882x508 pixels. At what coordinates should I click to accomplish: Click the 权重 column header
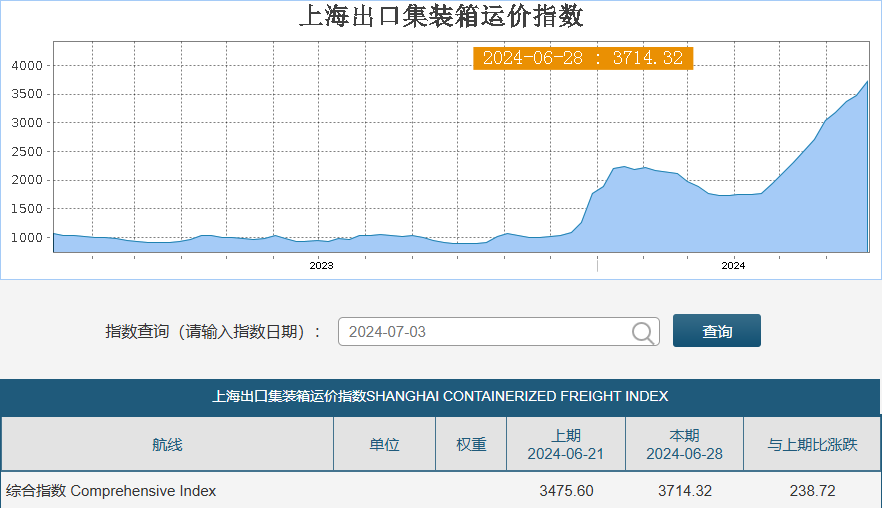tap(471, 444)
